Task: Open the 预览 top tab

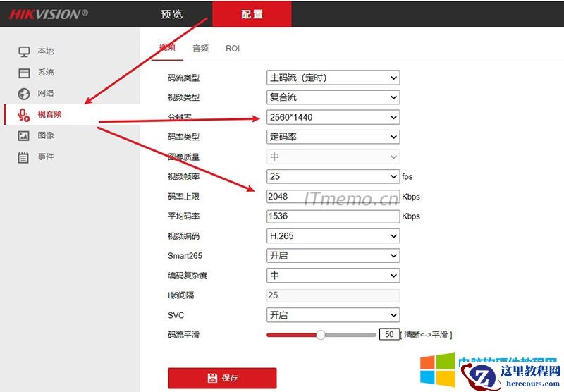Action: point(171,14)
